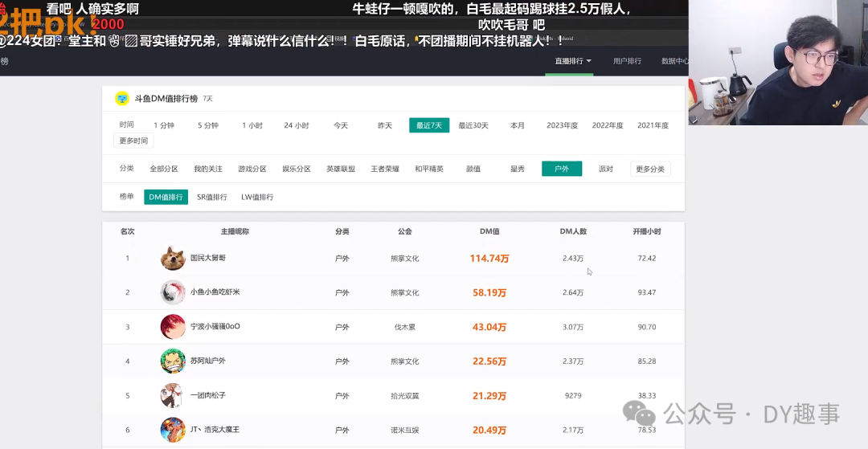This screenshot has width=868, height=449.
Task: Open streamer name 一团肉松子
Action: coord(208,395)
